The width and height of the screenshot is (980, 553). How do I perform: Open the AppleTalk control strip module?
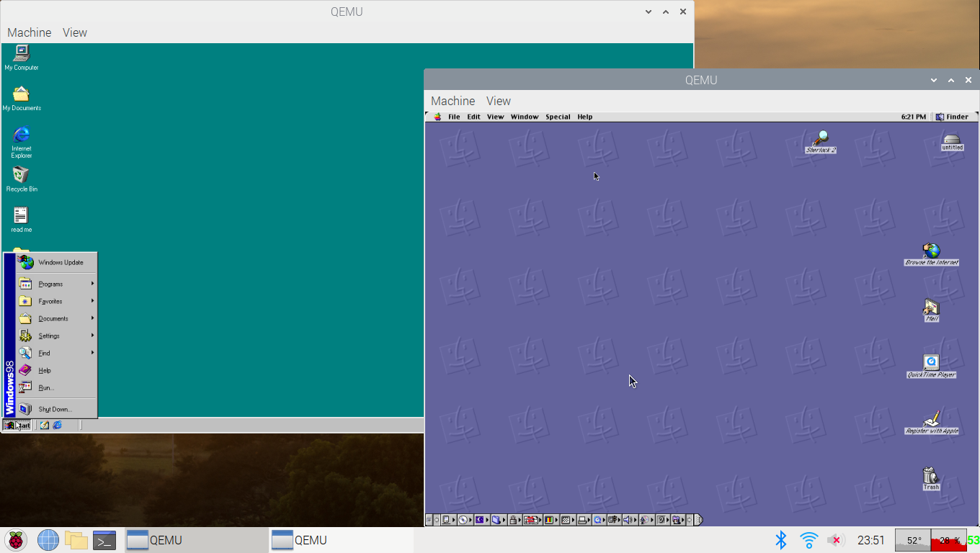coord(448,520)
